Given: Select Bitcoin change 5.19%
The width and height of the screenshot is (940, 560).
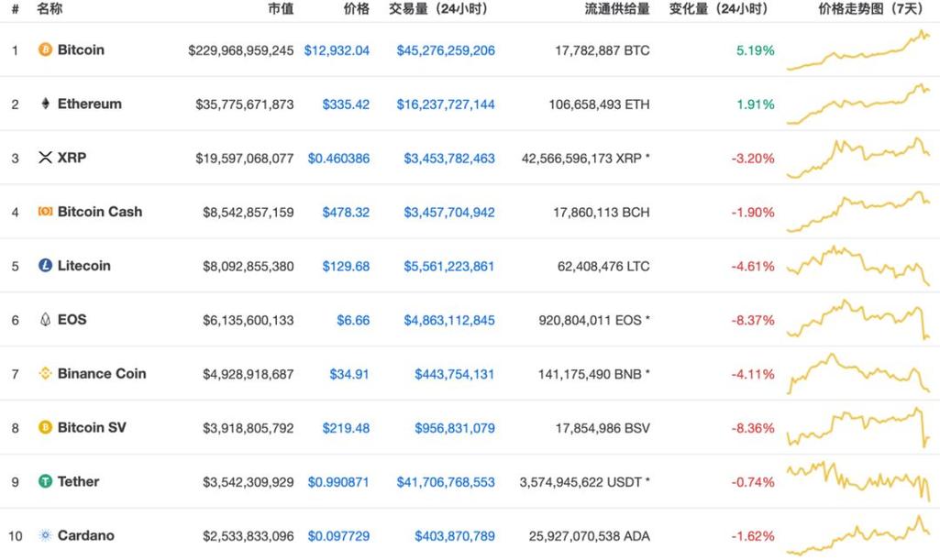Looking at the screenshot, I should point(756,50).
